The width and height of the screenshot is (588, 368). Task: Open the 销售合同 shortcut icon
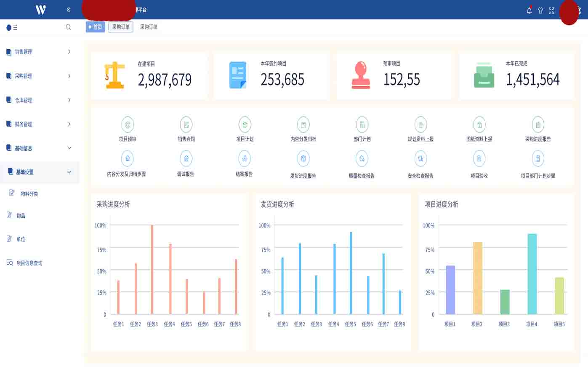tap(186, 125)
